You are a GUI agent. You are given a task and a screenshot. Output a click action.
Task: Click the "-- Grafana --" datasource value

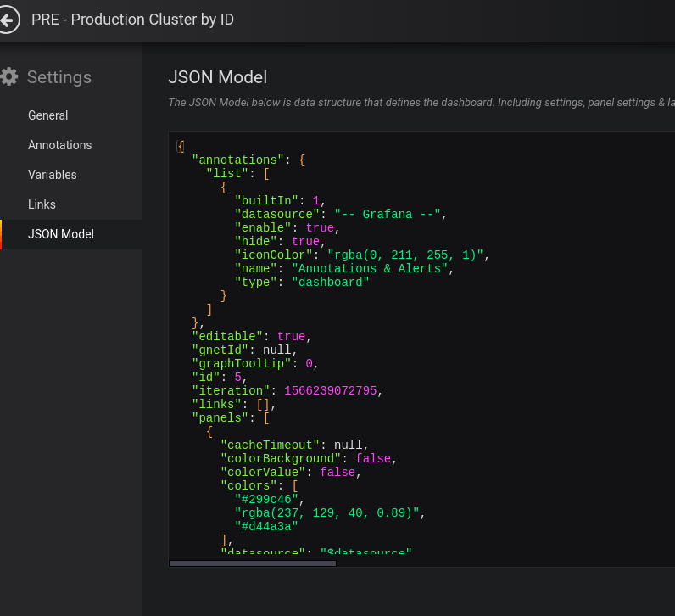[388, 214]
